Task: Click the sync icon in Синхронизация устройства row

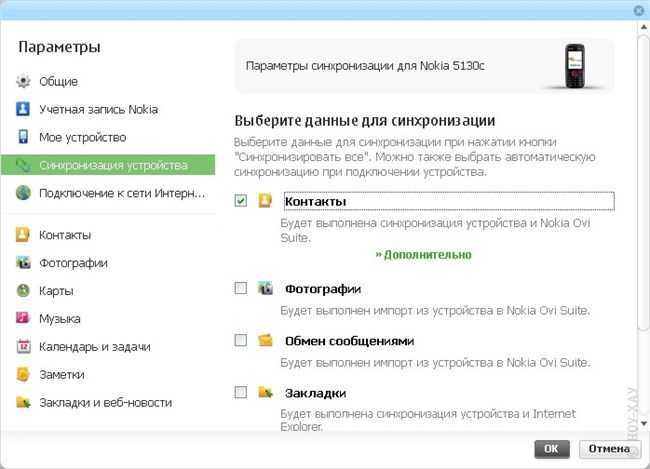Action: (x=23, y=165)
